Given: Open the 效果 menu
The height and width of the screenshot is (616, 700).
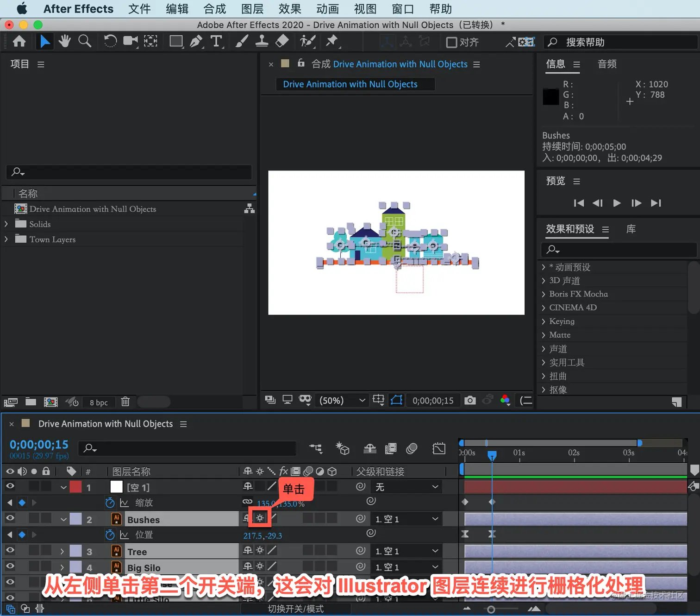Looking at the screenshot, I should (x=290, y=9).
